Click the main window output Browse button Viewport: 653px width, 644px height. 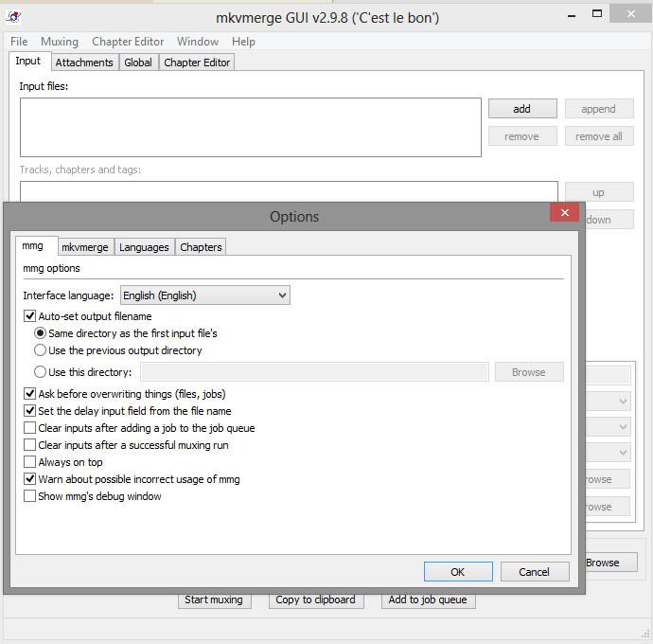611,563
